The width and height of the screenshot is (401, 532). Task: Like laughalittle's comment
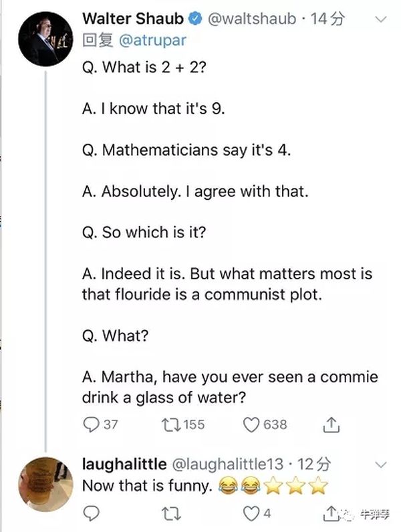(251, 513)
